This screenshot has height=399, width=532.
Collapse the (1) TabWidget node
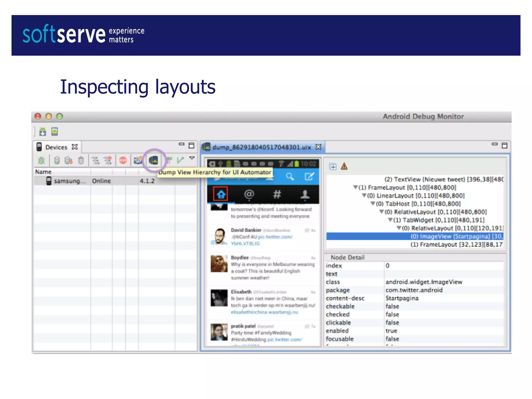[390, 220]
